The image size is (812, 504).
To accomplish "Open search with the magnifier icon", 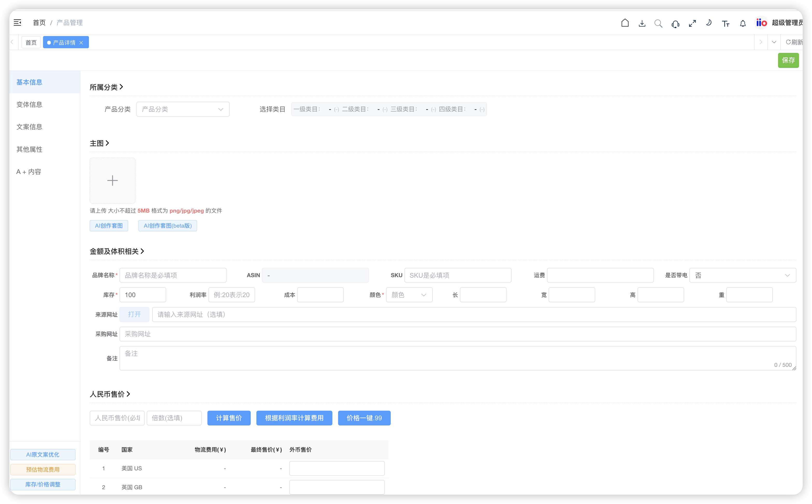I will (658, 23).
